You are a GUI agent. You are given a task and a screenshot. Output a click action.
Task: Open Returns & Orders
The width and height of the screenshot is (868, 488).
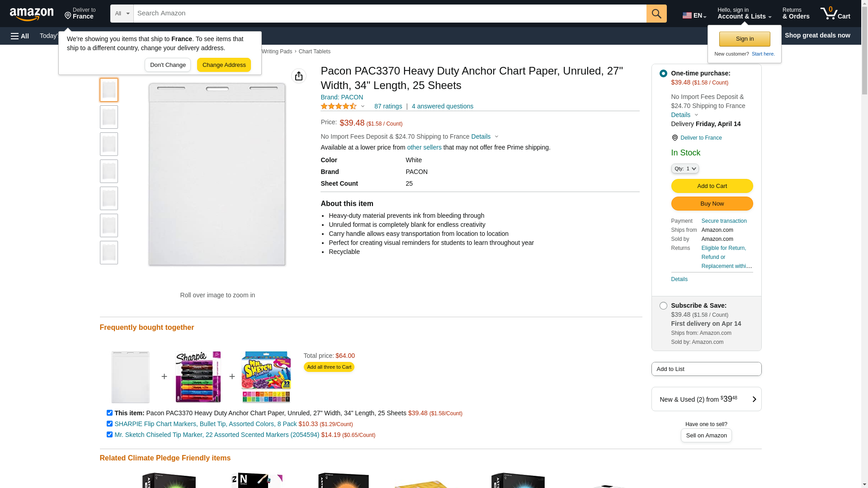tap(796, 14)
